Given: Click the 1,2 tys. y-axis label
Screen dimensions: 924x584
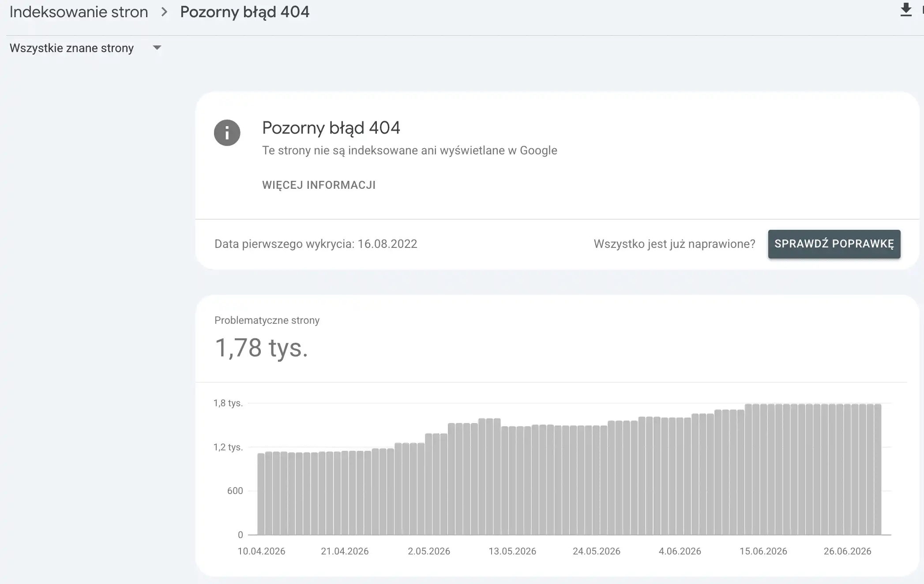Looking at the screenshot, I should (228, 447).
